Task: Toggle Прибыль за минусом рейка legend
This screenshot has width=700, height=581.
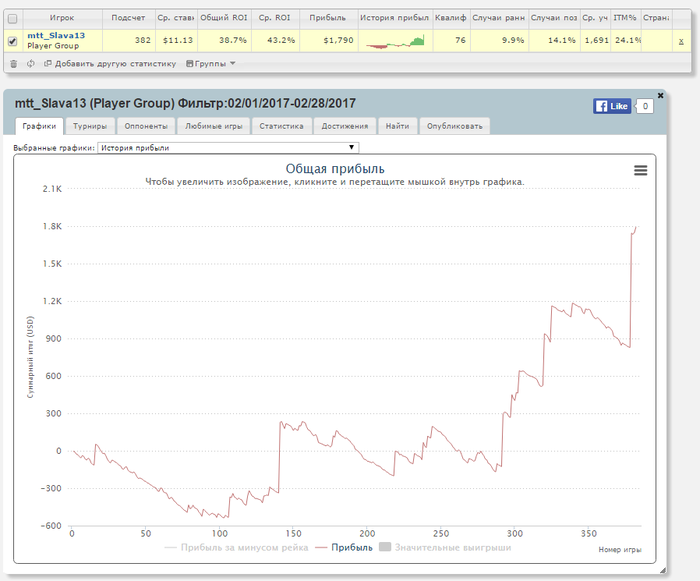Action: point(236,548)
